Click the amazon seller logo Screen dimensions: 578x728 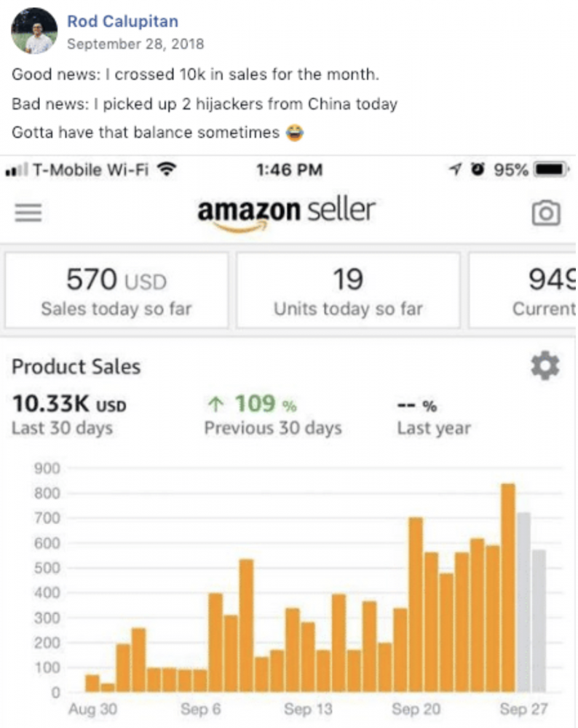pyautogui.click(x=286, y=214)
